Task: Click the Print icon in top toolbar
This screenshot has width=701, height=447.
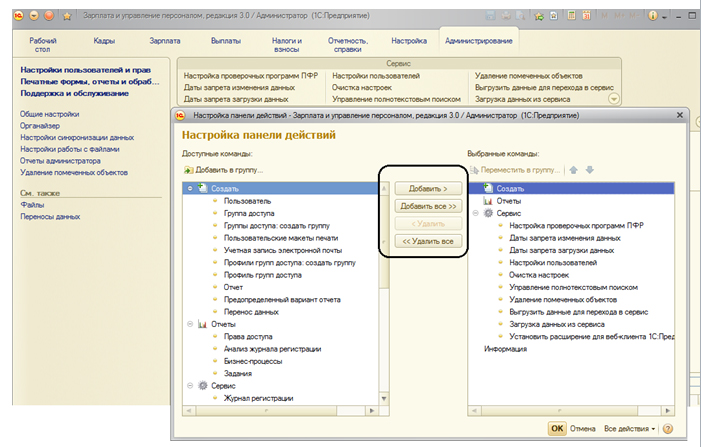Action: click(506, 16)
